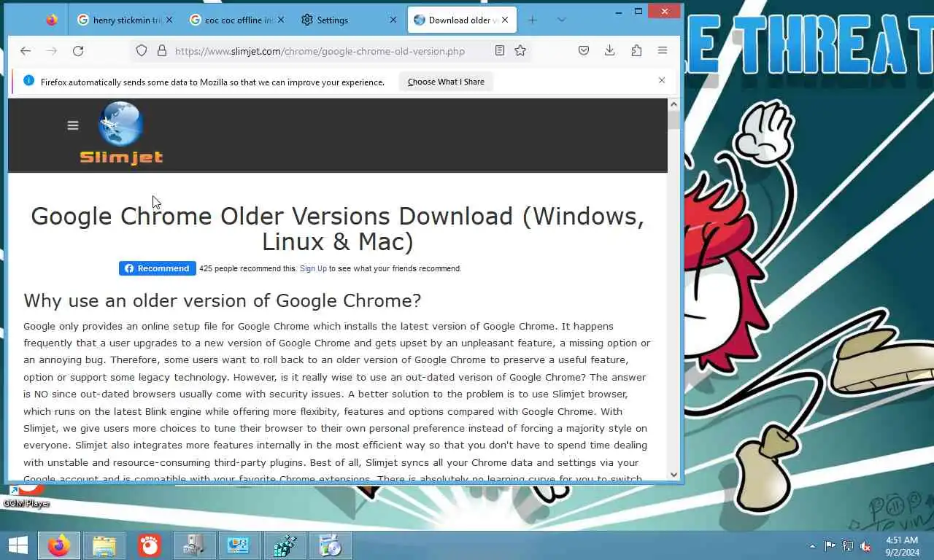Expand the list all tabs dropdown
Screen dimensions: 934x560
561,20
